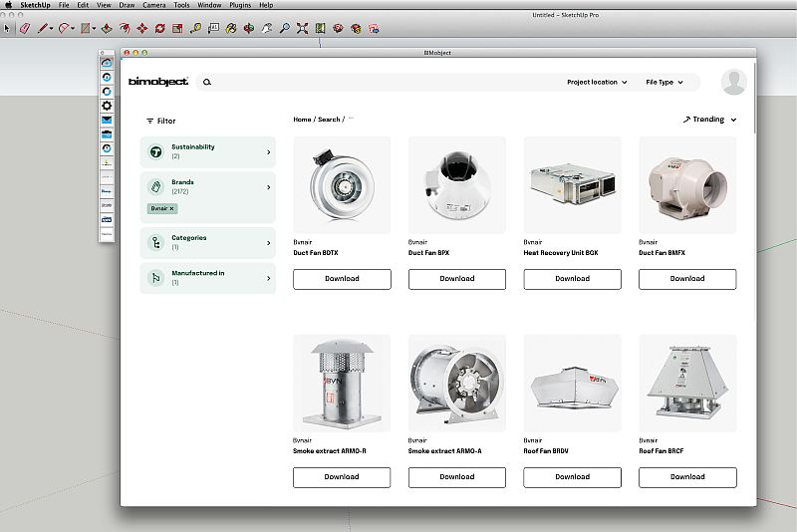Screen dimensions: 797x532
Task: Pick the pink Eraser tool
Action: (24, 29)
